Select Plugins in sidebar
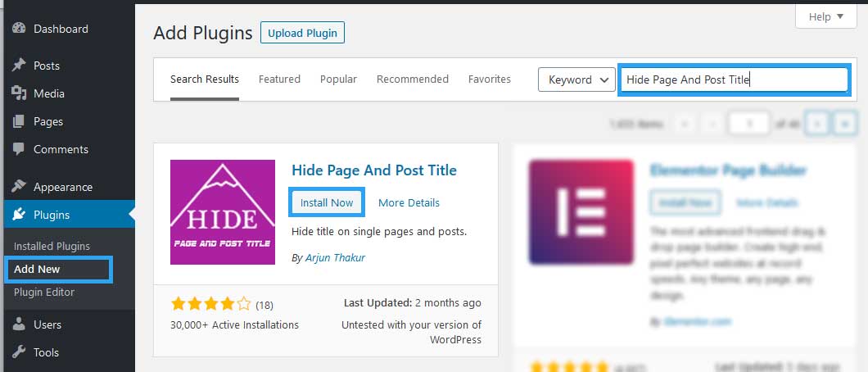This screenshot has width=868, height=372. [x=52, y=215]
